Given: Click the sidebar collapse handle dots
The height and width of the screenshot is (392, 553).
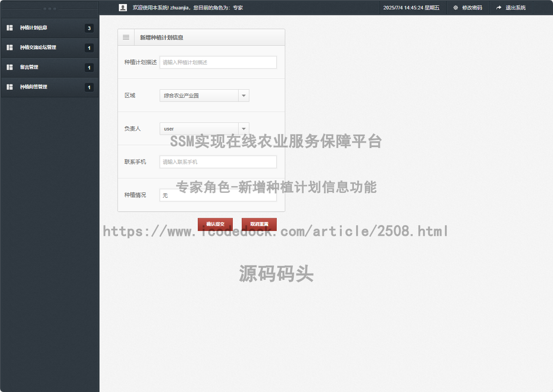Looking at the screenshot, I should pyautogui.click(x=49, y=9).
